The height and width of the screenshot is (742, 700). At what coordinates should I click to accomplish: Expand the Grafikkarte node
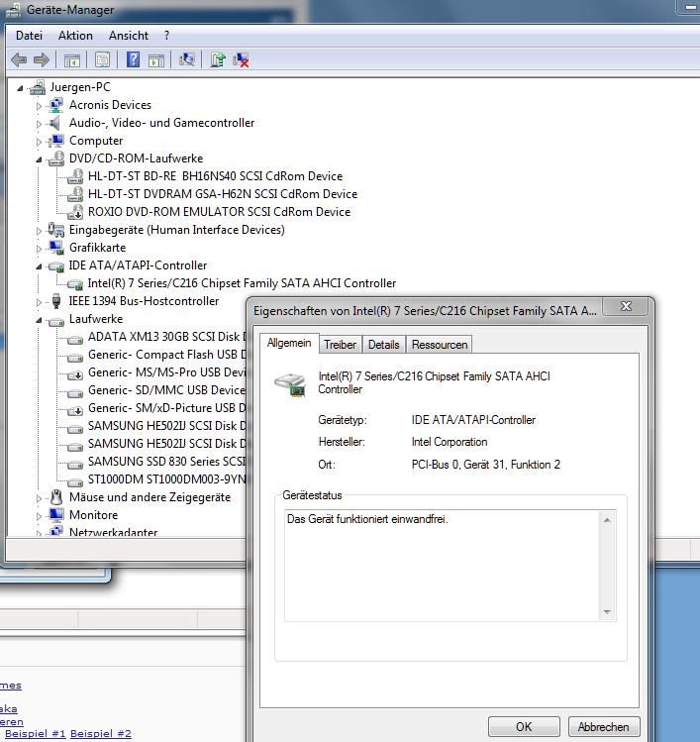[x=40, y=249]
